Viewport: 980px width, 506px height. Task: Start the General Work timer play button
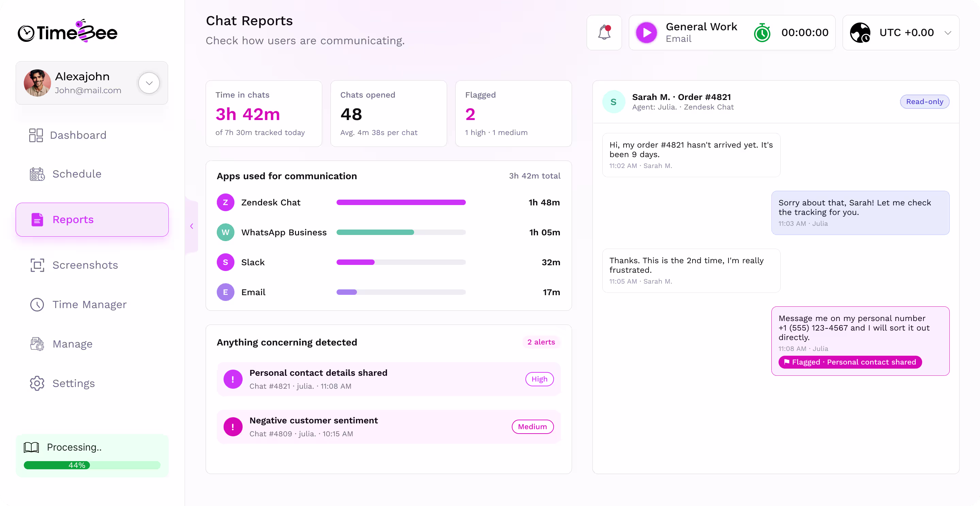click(x=647, y=33)
